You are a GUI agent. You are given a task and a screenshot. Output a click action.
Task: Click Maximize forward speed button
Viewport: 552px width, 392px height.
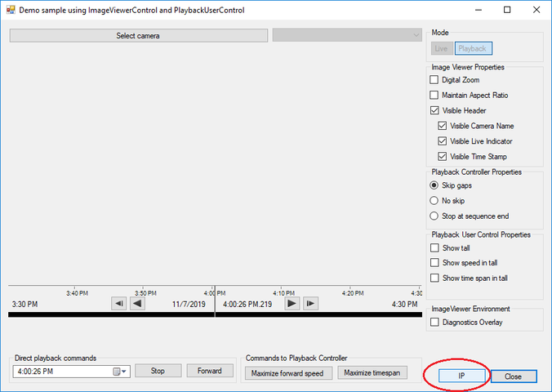(x=288, y=372)
